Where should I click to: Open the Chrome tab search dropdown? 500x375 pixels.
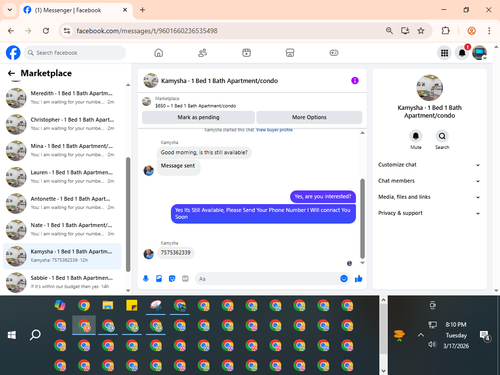(x=10, y=10)
